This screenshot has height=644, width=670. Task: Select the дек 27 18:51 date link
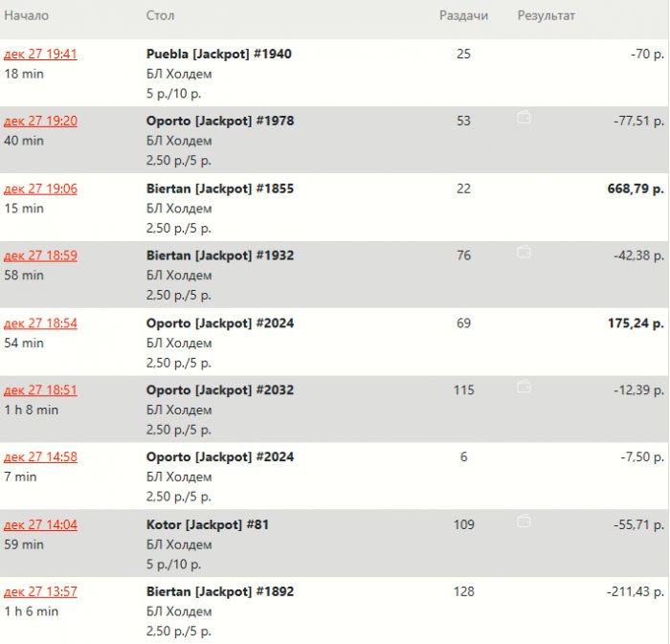(40, 390)
